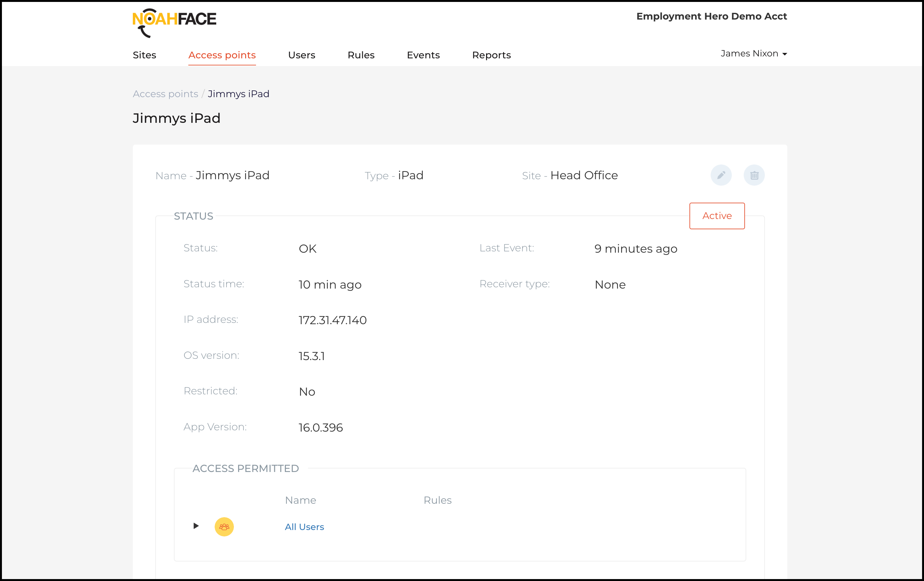Click the Jimmys iPad breadcrumb item
The height and width of the screenshot is (581, 924).
(238, 94)
